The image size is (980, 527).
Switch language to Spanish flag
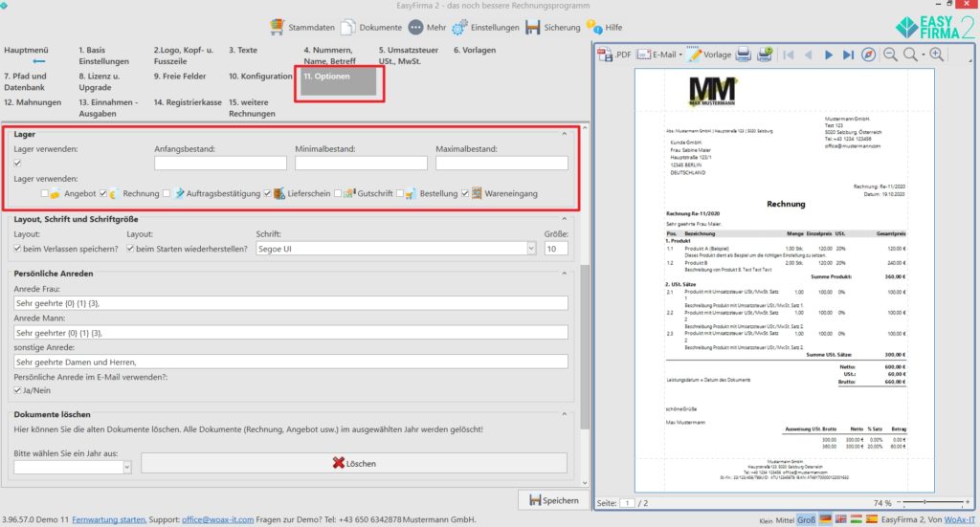[x=871, y=519]
